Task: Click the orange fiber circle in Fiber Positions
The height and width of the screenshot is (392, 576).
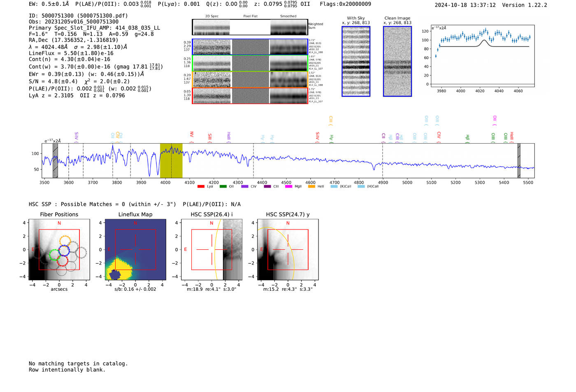Action: pos(65,241)
